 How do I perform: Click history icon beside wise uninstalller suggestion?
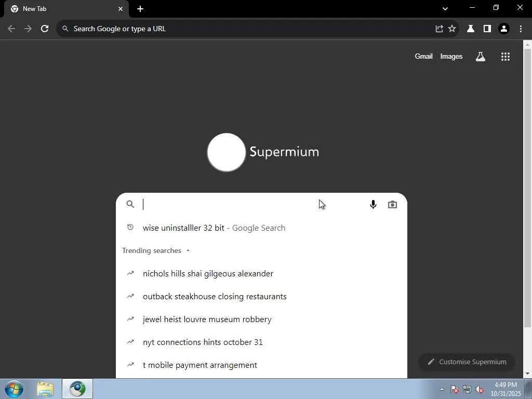pyautogui.click(x=130, y=228)
